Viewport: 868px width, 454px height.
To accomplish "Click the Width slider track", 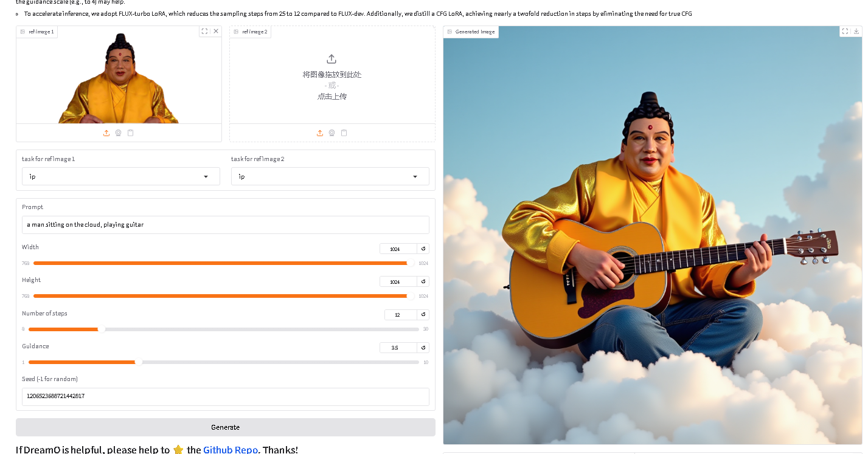I will pyautogui.click(x=224, y=263).
